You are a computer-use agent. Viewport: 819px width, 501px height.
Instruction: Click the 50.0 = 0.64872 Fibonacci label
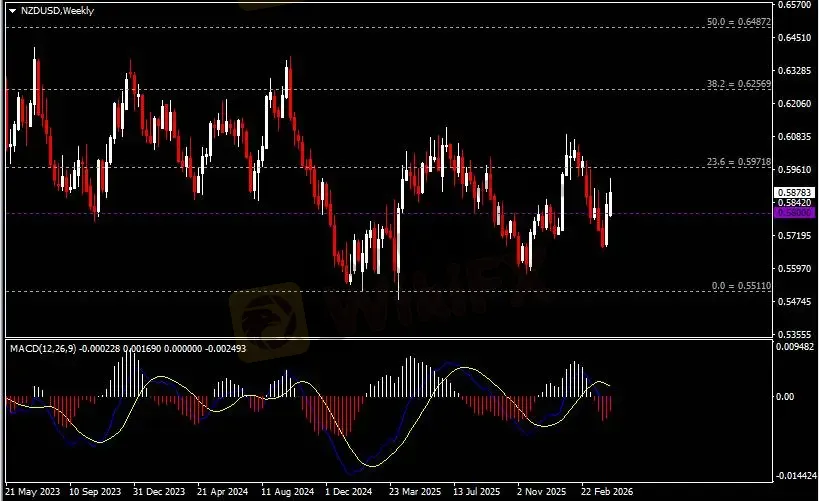[x=739, y=22]
